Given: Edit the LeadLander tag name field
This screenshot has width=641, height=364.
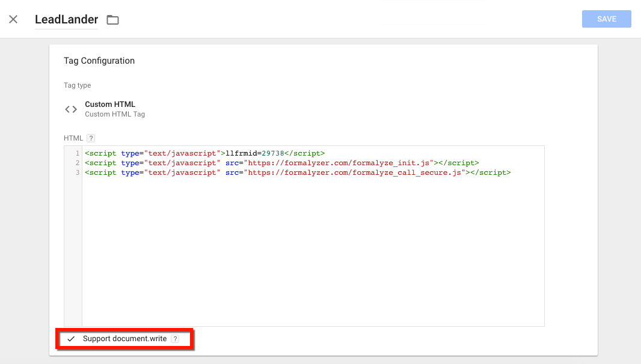Looking at the screenshot, I should click(x=66, y=20).
